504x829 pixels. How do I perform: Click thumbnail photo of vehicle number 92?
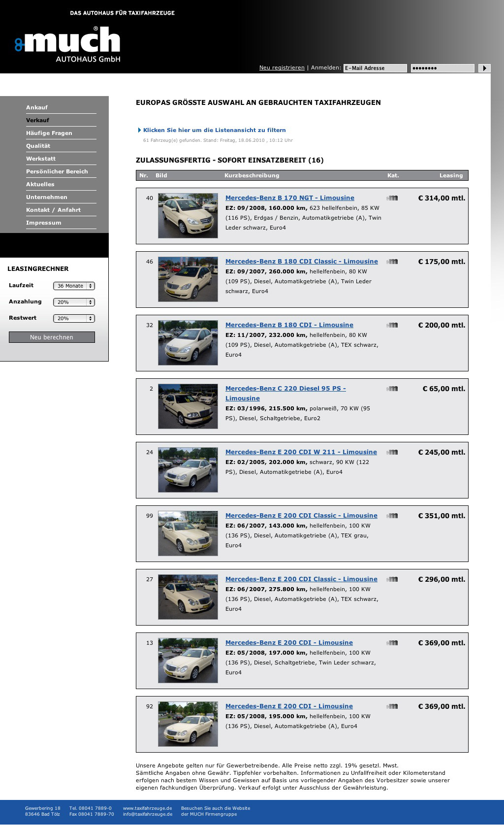(x=188, y=724)
